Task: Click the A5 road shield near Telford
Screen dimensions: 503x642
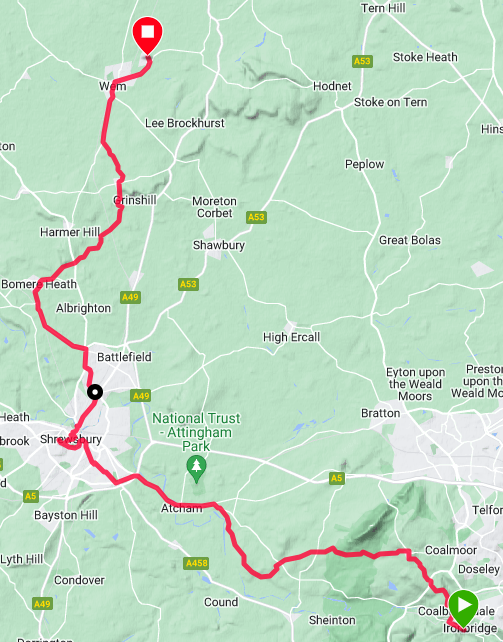Action: (x=336, y=478)
